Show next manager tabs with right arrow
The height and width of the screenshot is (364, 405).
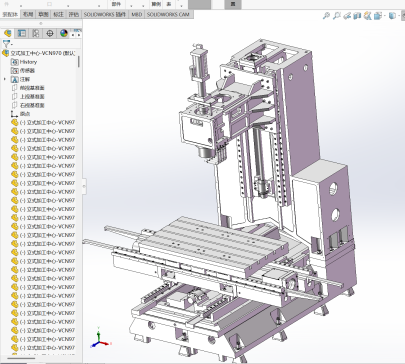[79, 34]
